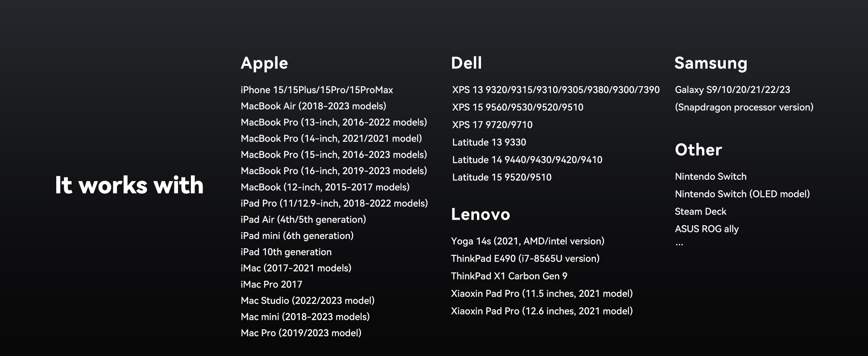Click Nintendo Switch (OLED model) entry
The width and height of the screenshot is (868, 356).
pyautogui.click(x=742, y=194)
